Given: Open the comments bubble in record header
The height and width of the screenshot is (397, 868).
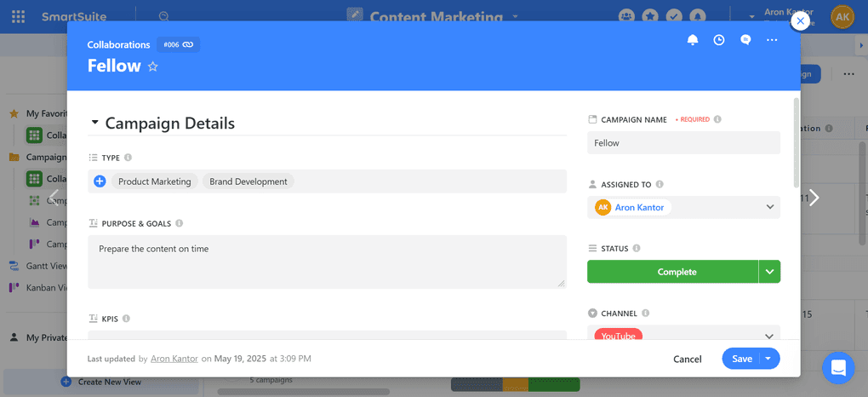Looking at the screenshot, I should point(745,40).
